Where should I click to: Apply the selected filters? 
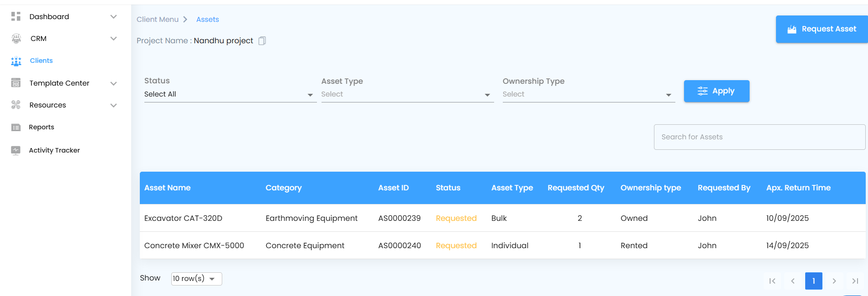coord(716,91)
